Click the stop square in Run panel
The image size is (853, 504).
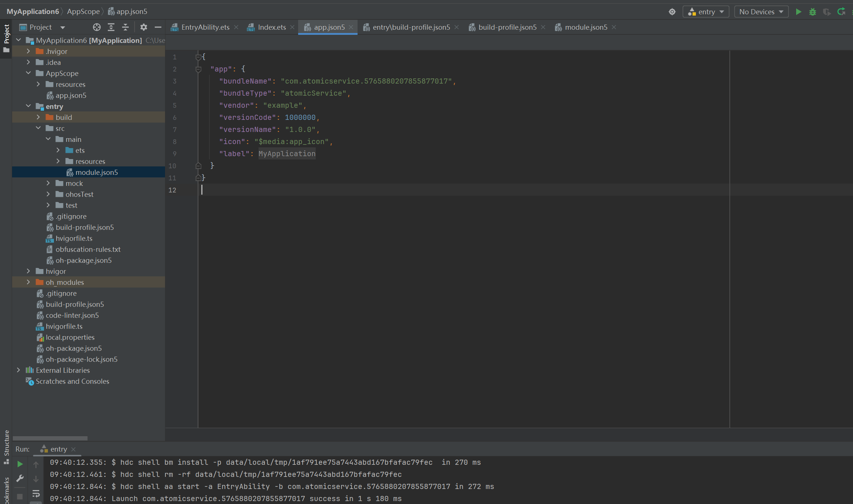(20, 496)
